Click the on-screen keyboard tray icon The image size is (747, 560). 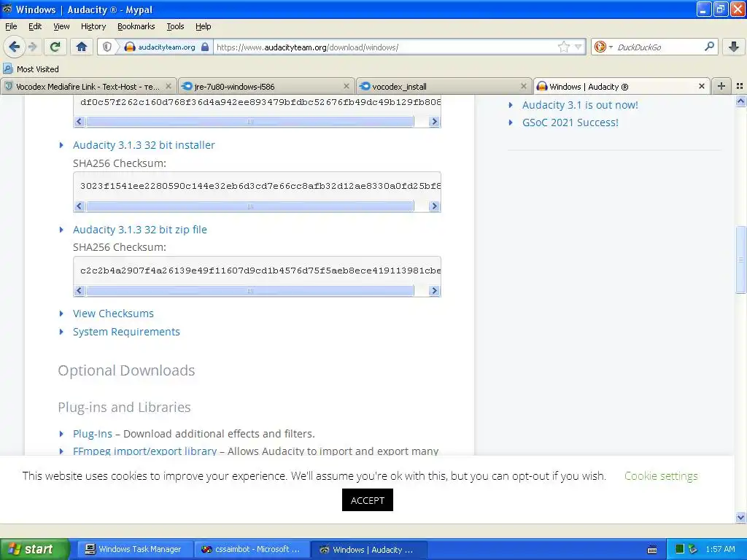pos(652,550)
